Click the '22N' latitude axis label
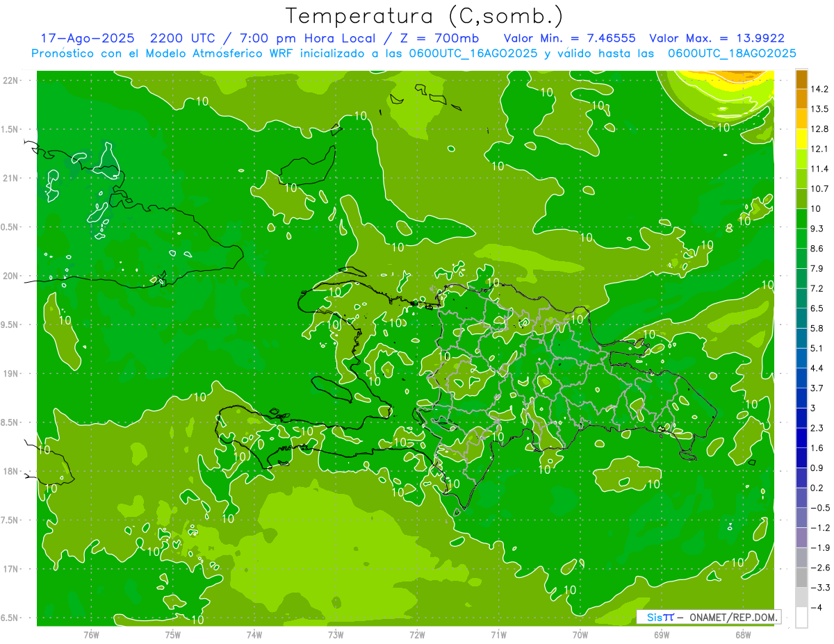This screenshot has height=644, width=834. point(11,81)
